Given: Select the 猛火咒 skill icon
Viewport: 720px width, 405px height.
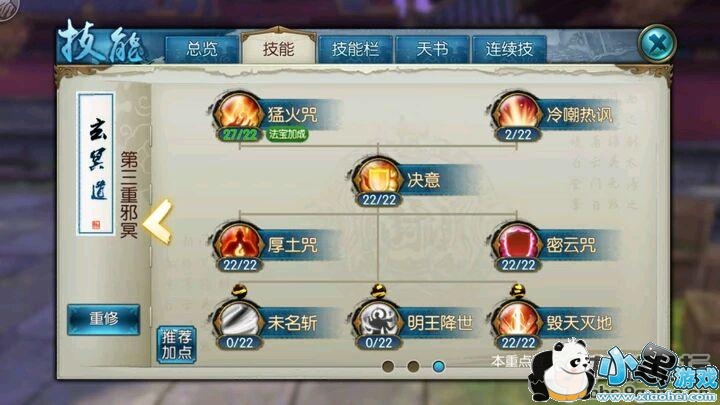Looking at the screenshot, I should (x=239, y=112).
